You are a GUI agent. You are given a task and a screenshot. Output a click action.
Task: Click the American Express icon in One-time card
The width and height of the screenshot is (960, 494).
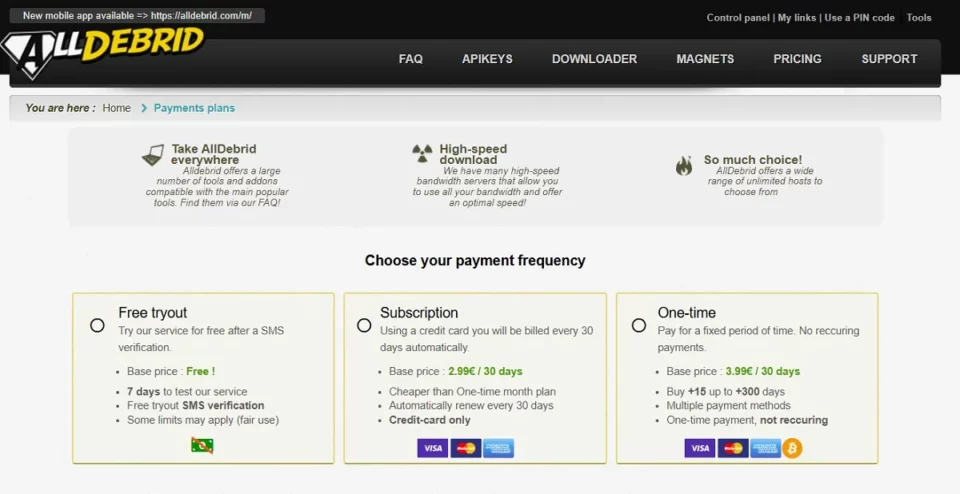point(765,448)
